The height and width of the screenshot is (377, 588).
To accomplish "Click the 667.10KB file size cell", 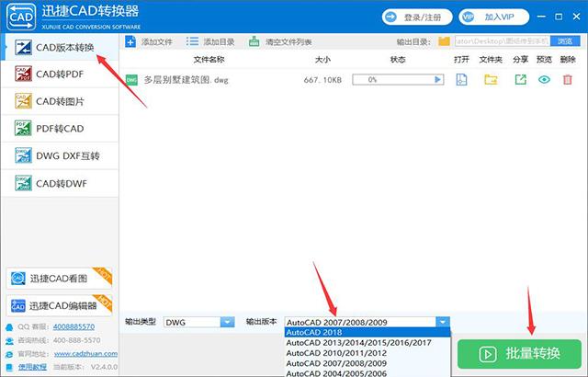I will pos(322,80).
